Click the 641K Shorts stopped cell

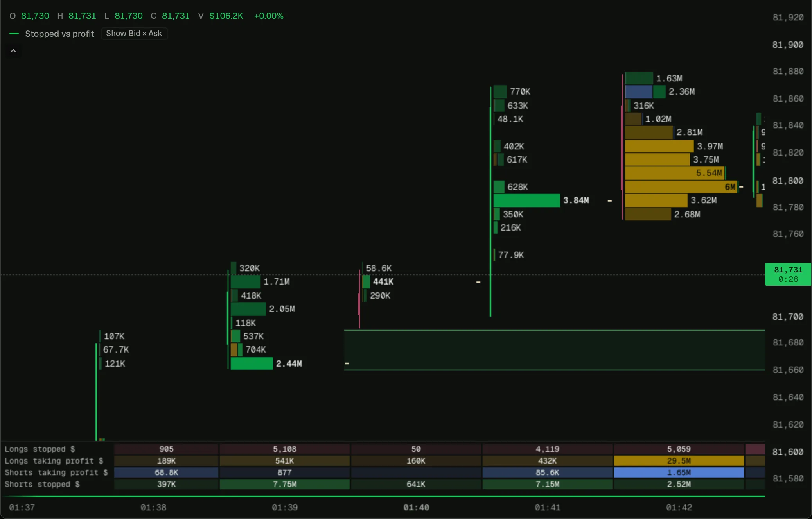coord(416,484)
